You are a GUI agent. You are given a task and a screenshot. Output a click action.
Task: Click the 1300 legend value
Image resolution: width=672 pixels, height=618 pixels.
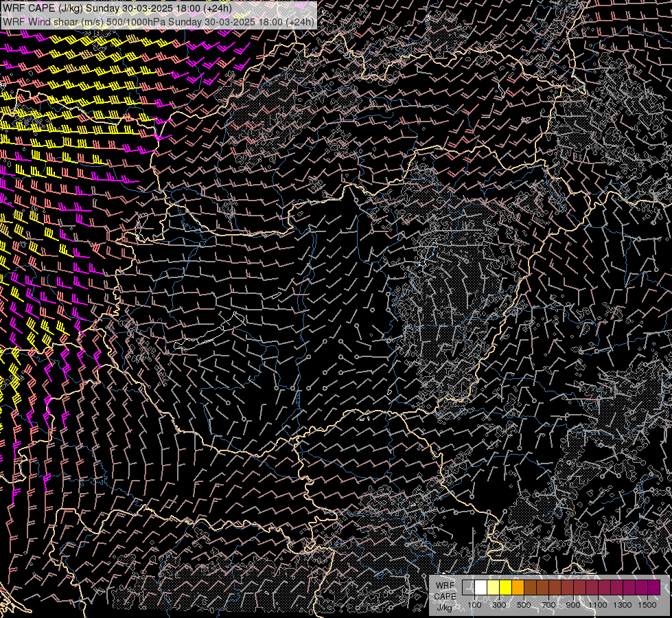[x=623, y=605]
